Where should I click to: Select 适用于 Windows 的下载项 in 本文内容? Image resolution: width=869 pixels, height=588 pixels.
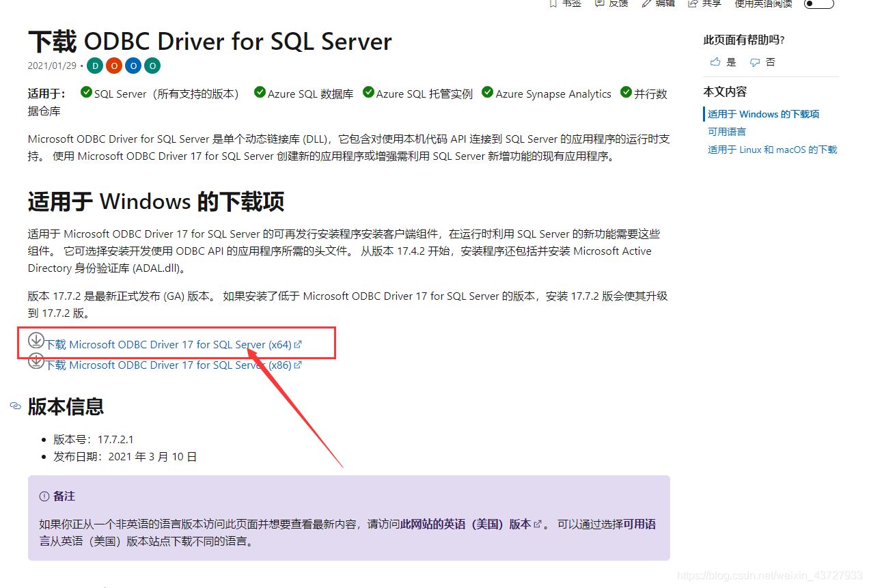coord(763,114)
